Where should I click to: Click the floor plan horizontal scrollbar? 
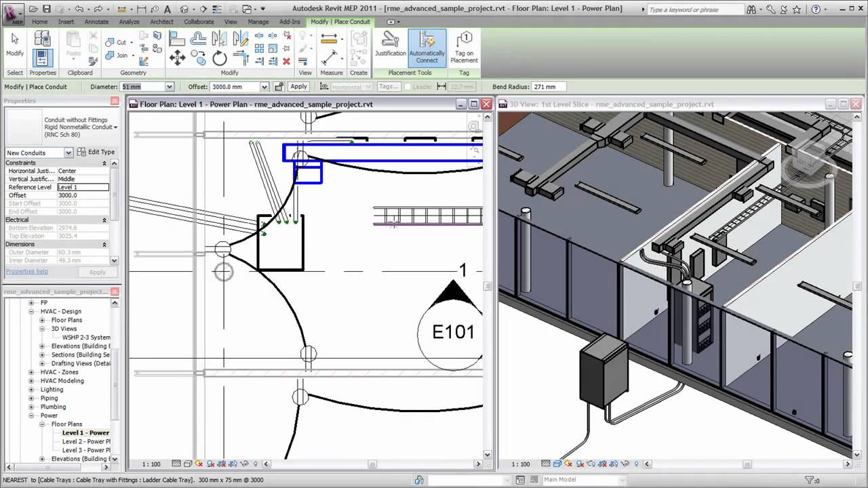(x=372, y=464)
